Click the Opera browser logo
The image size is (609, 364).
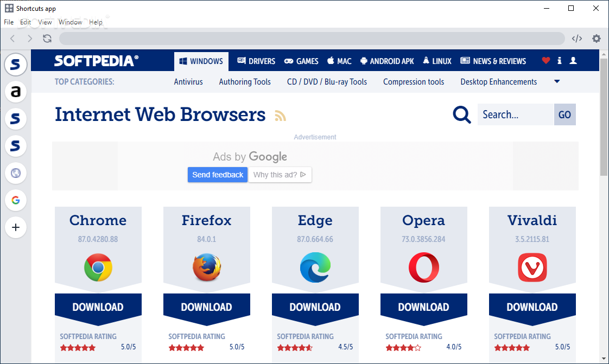[x=424, y=267]
